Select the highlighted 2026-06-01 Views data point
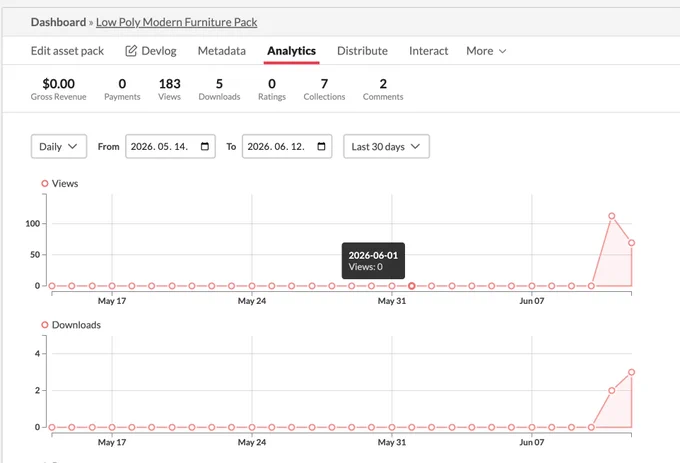Viewport: 680px width, 463px height. (412, 286)
